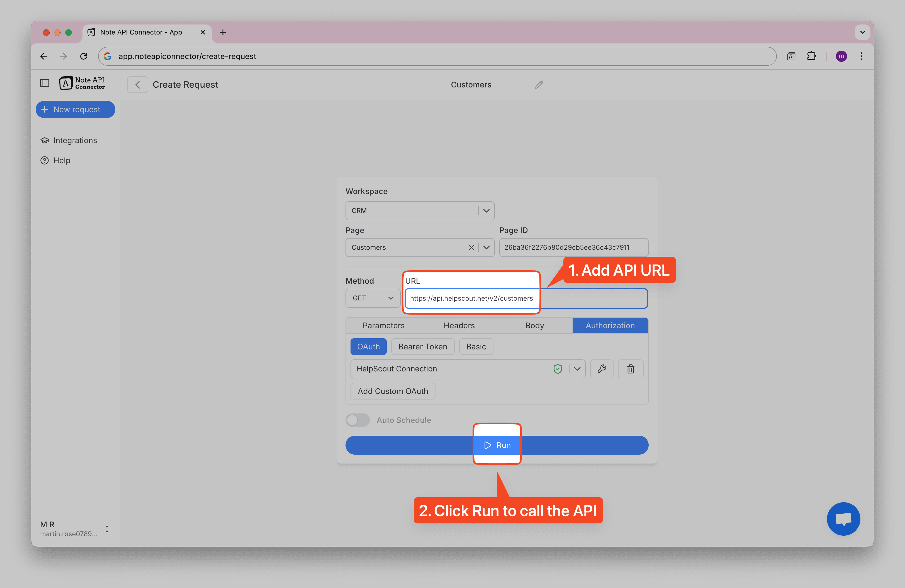Open the browser three-dot menu

[x=861, y=56]
